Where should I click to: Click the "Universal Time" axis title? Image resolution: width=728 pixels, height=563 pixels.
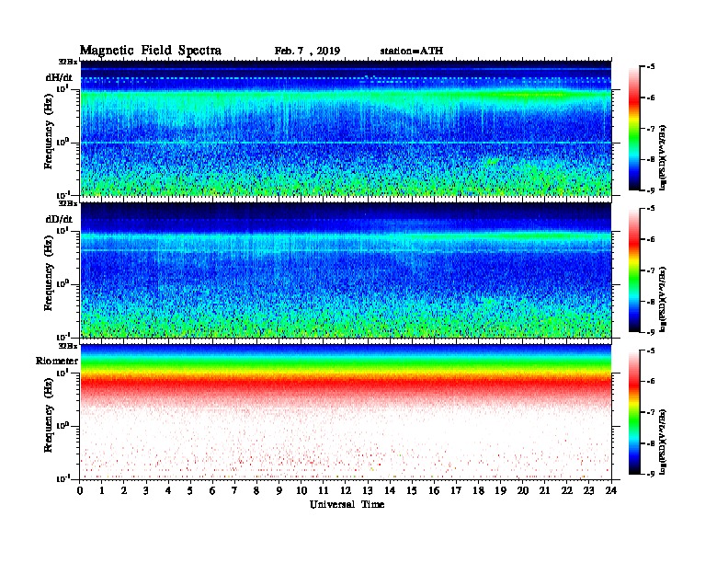click(347, 504)
